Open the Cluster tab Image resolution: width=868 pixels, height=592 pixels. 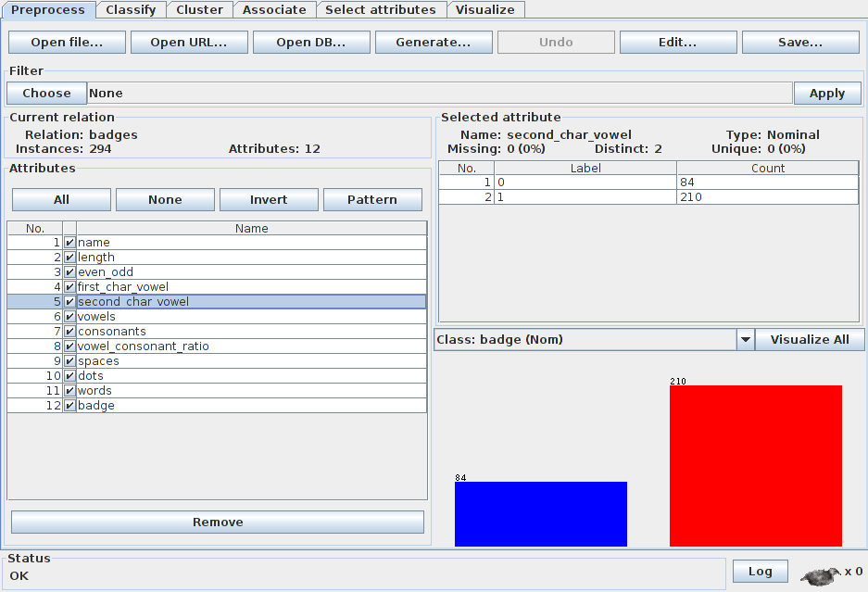pyautogui.click(x=199, y=10)
